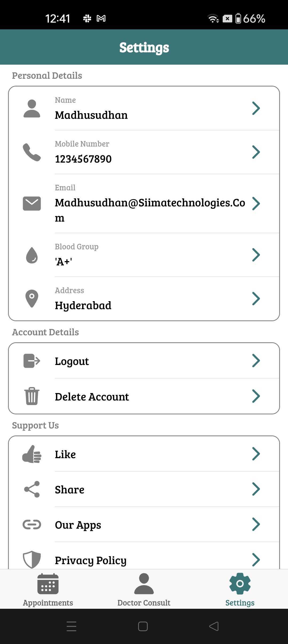Tap the envelope icon next to Email
The width and height of the screenshot is (288, 644).
pos(32,203)
